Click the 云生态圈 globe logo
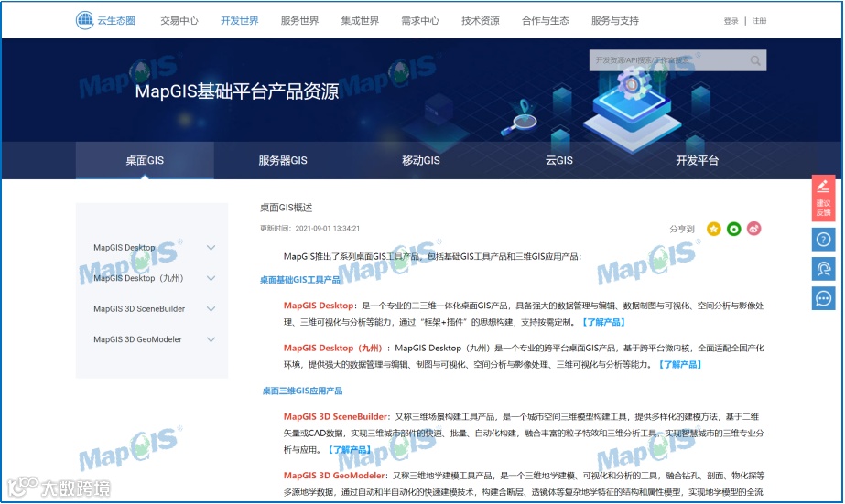 84,20
